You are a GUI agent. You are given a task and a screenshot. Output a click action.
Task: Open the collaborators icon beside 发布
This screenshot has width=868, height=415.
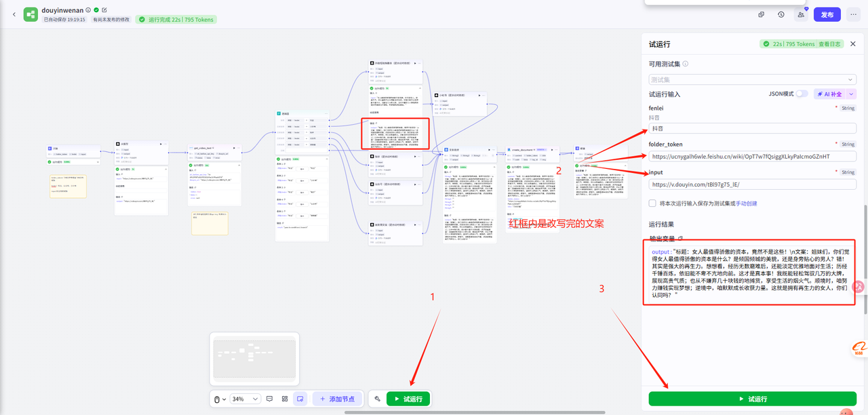[802, 14]
